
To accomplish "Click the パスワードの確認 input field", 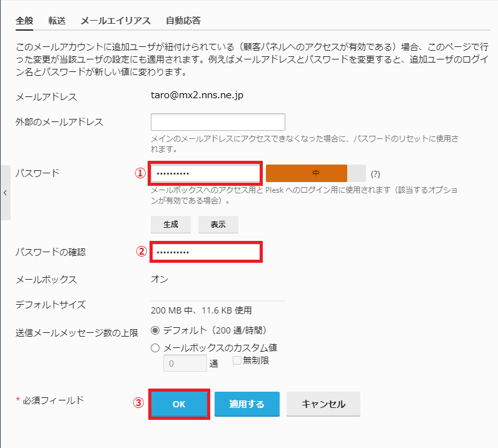I will point(205,252).
